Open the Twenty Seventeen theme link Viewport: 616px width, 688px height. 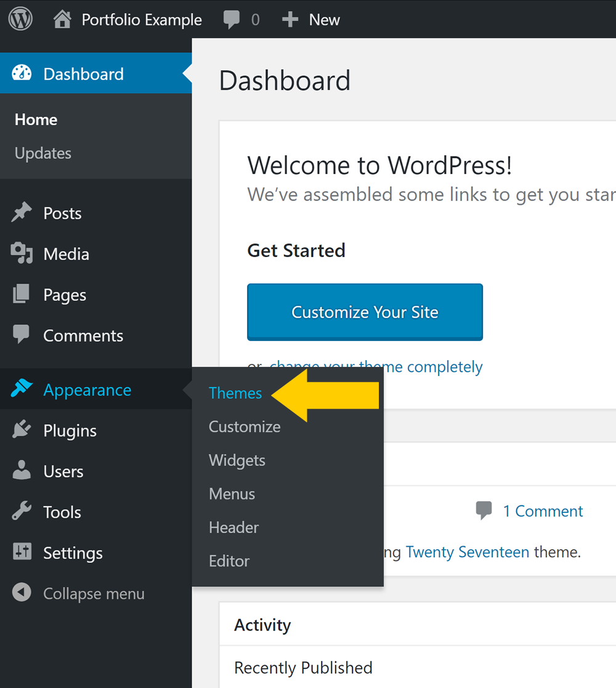pos(468,552)
